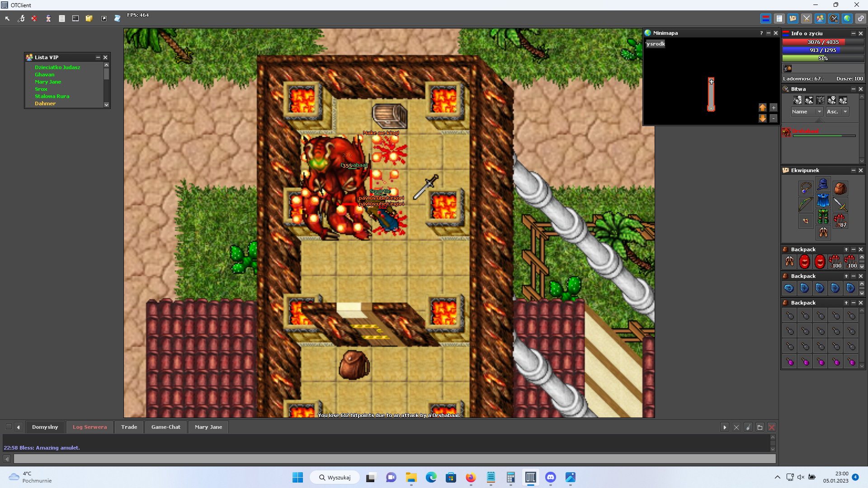Click the blue robe armor slot
Viewport: 868px width, 488px height.
point(823,200)
